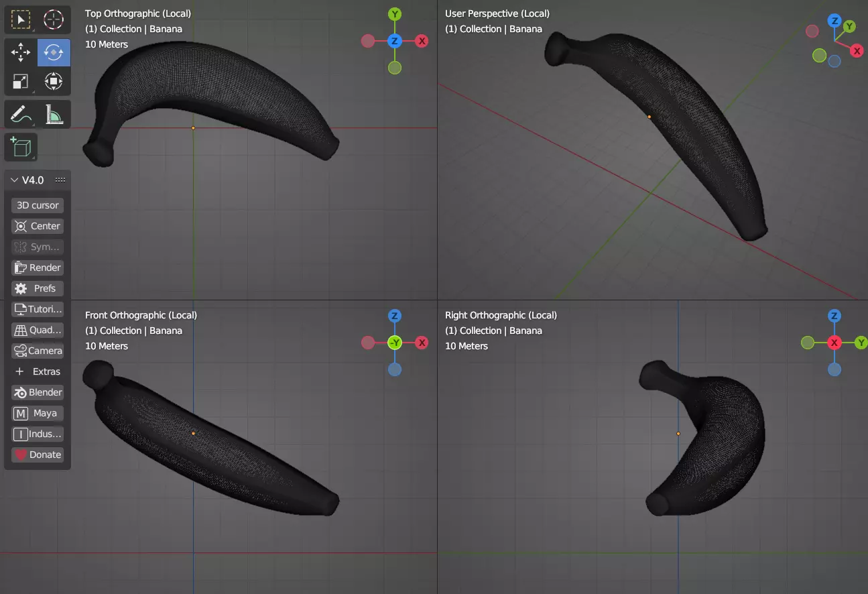The width and height of the screenshot is (868, 594).
Task: Expand the Extras section
Action: [38, 371]
